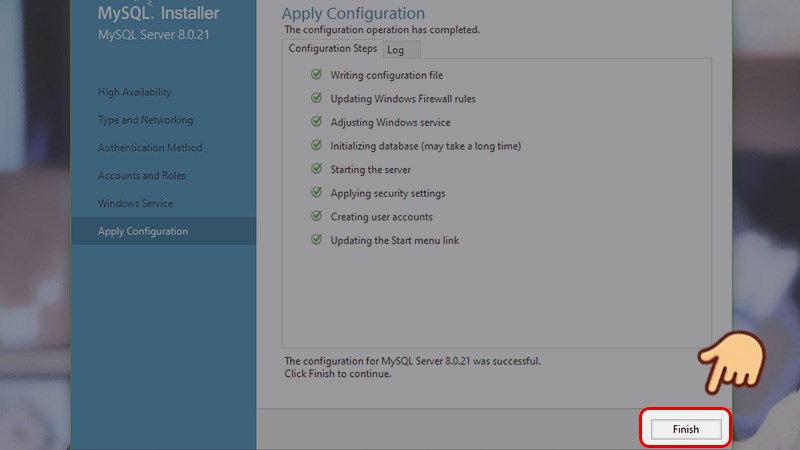Screen dimensions: 800x450
Task: Select the highlighted Apply Configuration step
Action: coord(143,232)
